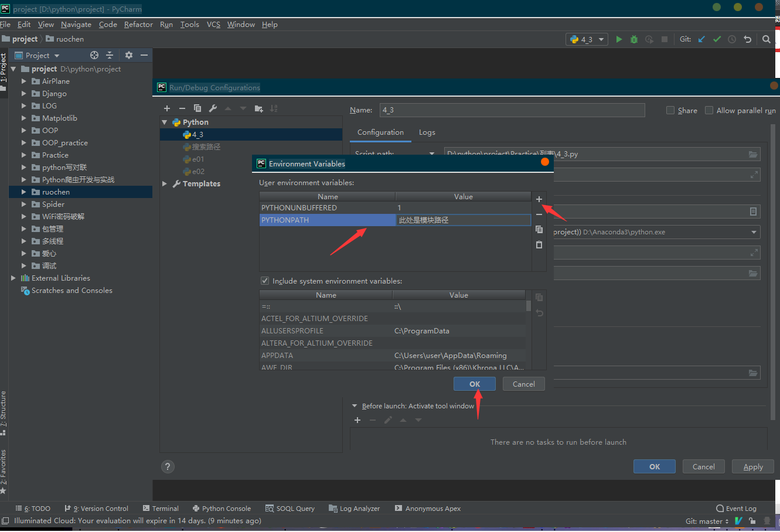Remove selected environment variable with minus icon
Image resolution: width=780 pixels, height=532 pixels.
point(539,214)
